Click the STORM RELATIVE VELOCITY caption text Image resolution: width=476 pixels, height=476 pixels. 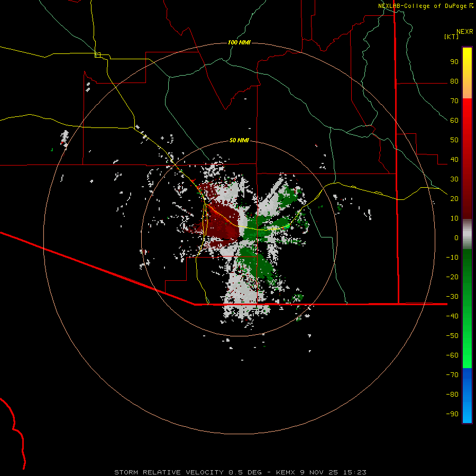pyautogui.click(x=169, y=472)
